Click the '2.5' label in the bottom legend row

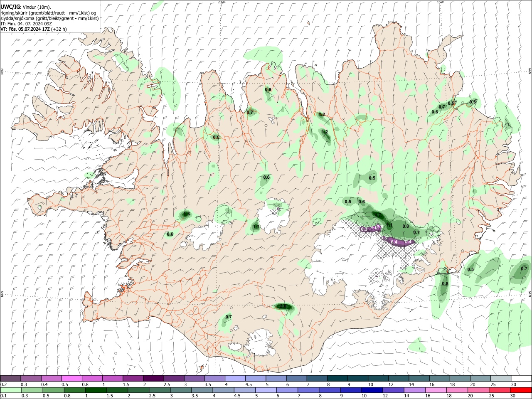(152, 396)
